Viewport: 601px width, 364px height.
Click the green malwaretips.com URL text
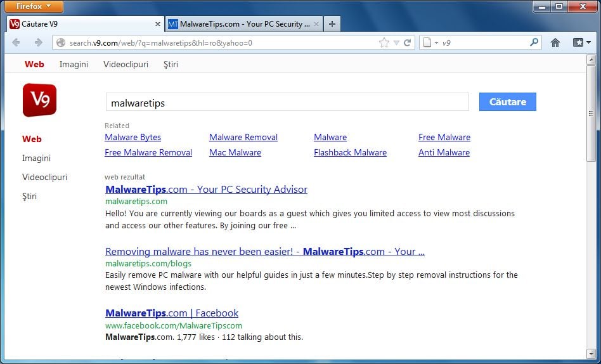pyautogui.click(x=136, y=202)
